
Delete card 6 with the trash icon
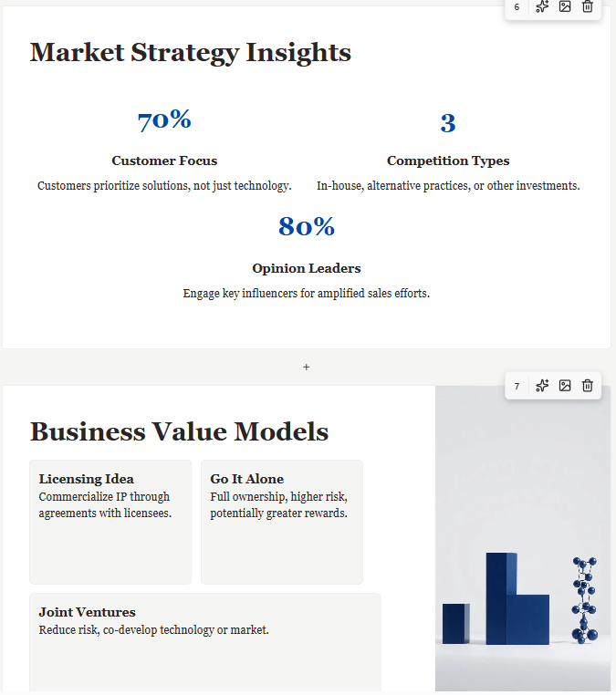pyautogui.click(x=587, y=6)
